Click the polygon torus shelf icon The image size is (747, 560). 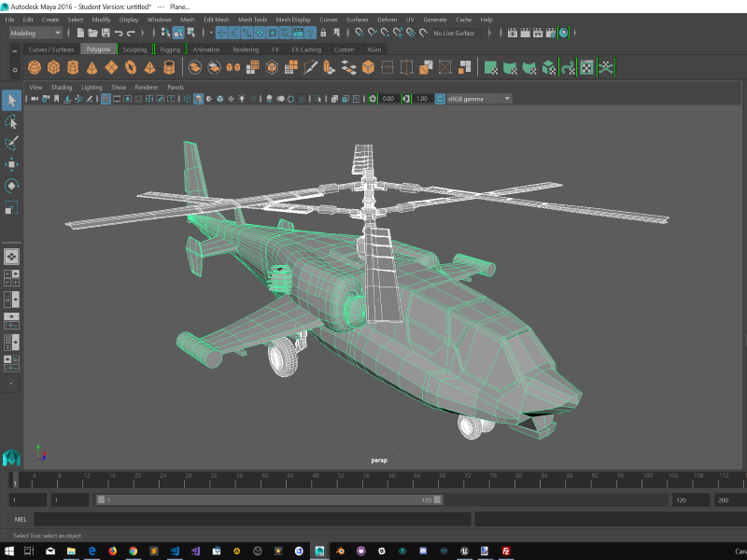click(x=131, y=67)
